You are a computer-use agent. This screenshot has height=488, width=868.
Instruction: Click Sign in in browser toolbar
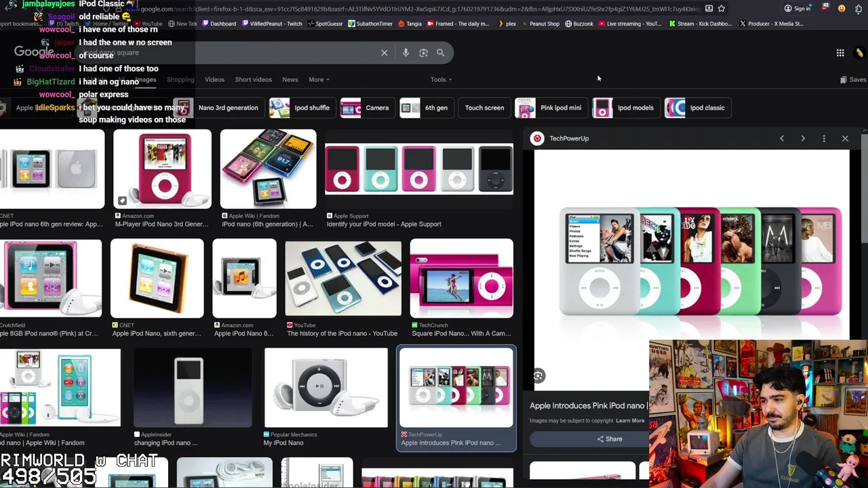(x=797, y=9)
